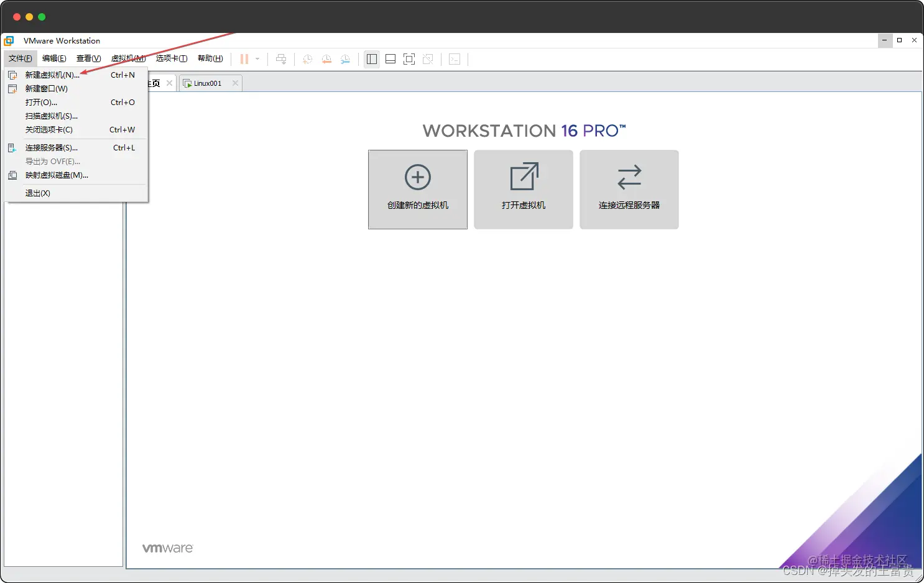924x583 pixels.
Task: Choose 关闭选项卡(C) menu entry
Action: pyautogui.click(x=76, y=130)
